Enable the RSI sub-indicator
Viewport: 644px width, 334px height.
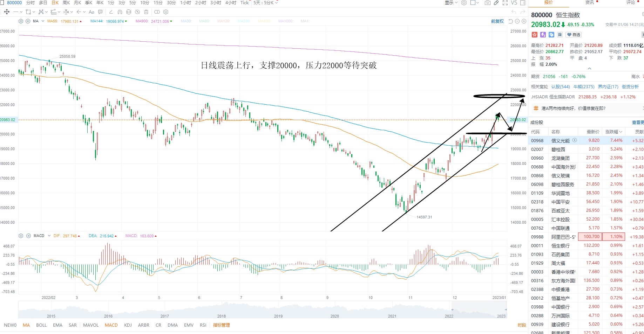[x=203, y=325]
